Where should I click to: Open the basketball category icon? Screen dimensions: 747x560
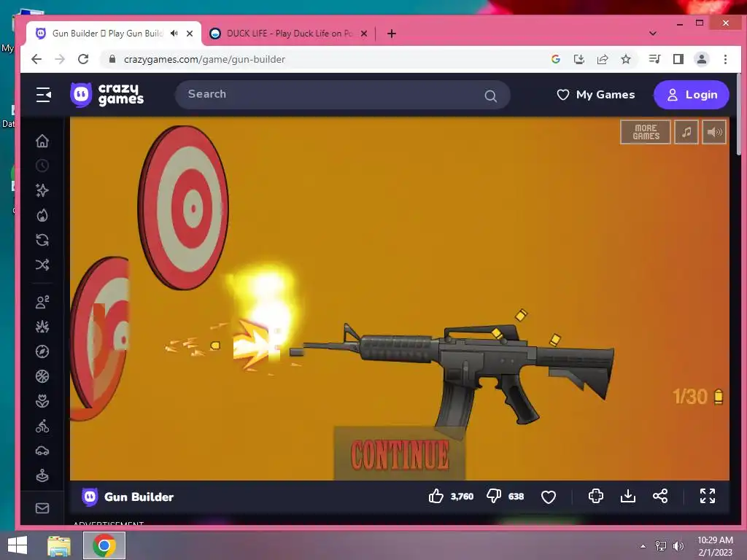(42, 376)
